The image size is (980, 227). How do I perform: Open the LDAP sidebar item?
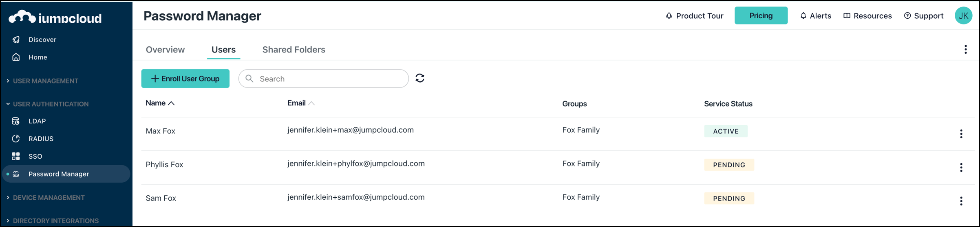click(37, 121)
